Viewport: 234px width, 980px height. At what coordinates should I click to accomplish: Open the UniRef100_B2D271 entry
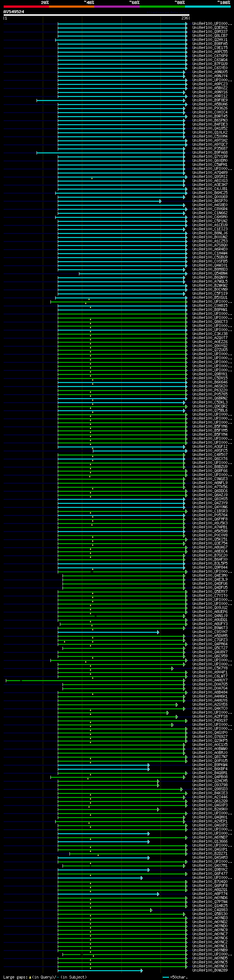coord(210,854)
